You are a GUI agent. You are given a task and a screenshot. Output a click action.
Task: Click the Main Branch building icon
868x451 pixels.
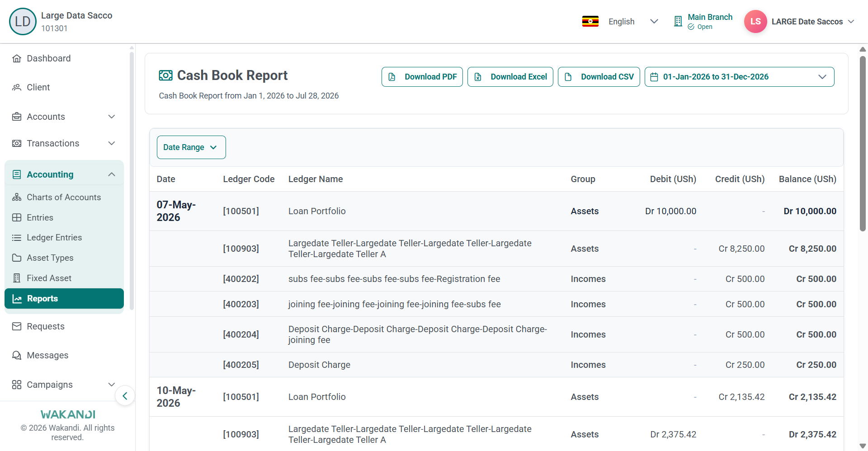[x=678, y=21]
